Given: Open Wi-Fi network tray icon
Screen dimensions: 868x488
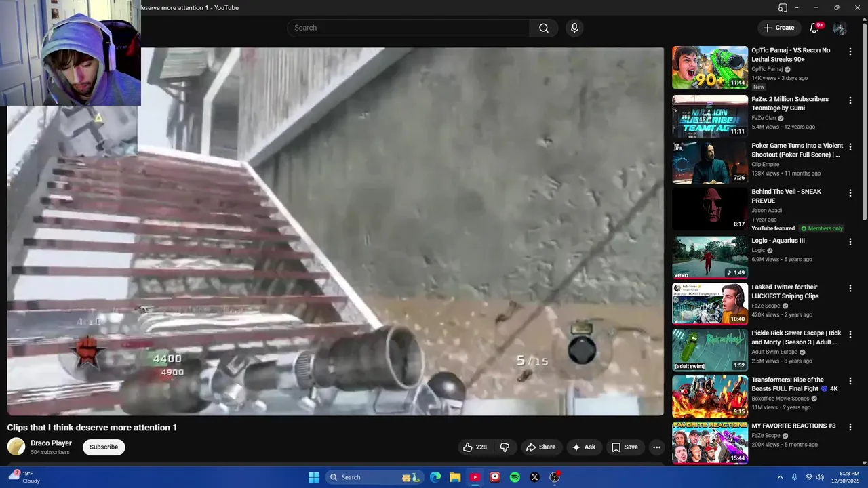Looking at the screenshot, I should 808,477.
